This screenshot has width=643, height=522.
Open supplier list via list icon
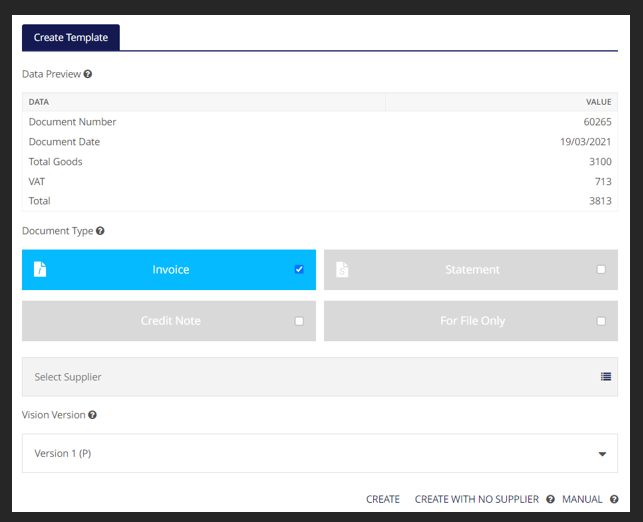[x=606, y=377]
